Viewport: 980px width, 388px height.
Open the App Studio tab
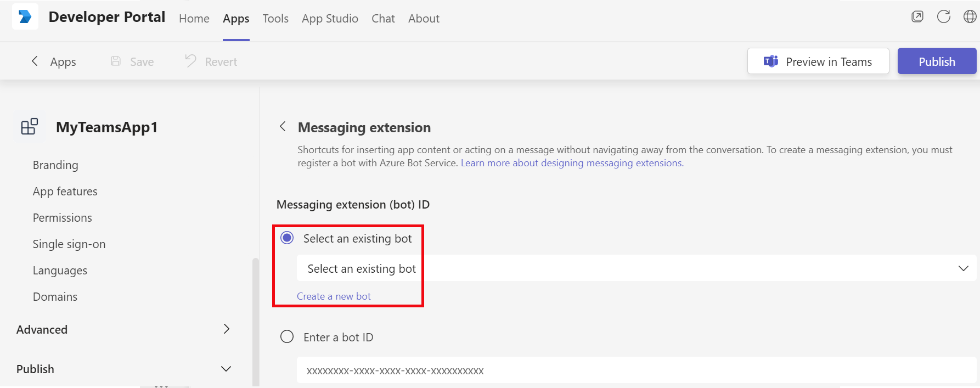(x=330, y=19)
